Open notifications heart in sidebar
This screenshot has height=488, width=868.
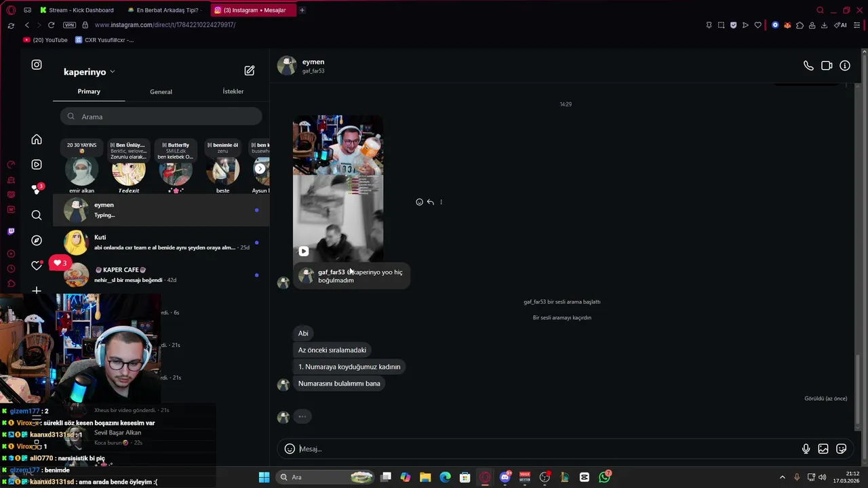pos(37,266)
